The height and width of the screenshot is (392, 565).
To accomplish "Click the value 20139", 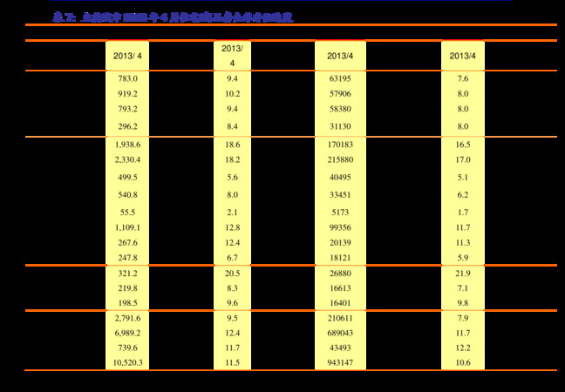I will pyautogui.click(x=340, y=243).
